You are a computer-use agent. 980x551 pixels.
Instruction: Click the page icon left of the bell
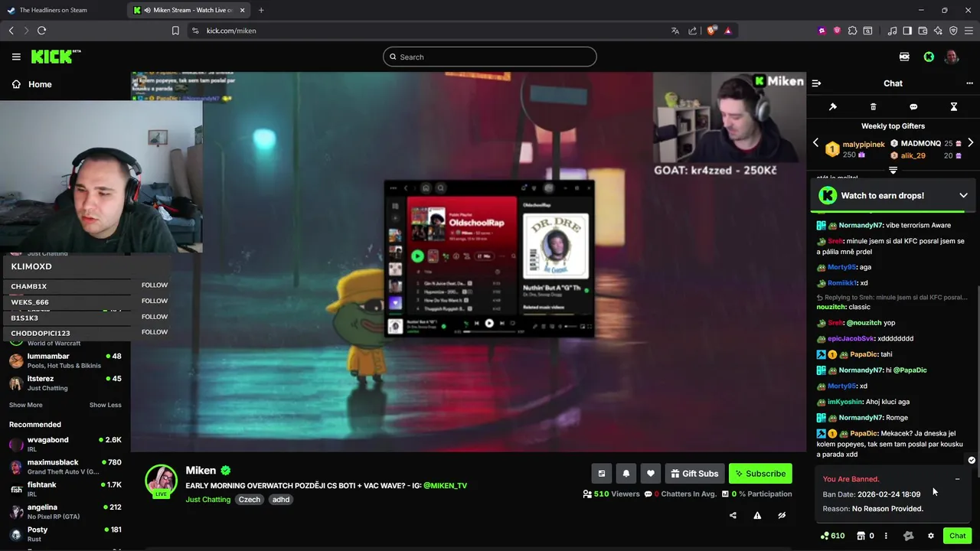[x=602, y=474]
